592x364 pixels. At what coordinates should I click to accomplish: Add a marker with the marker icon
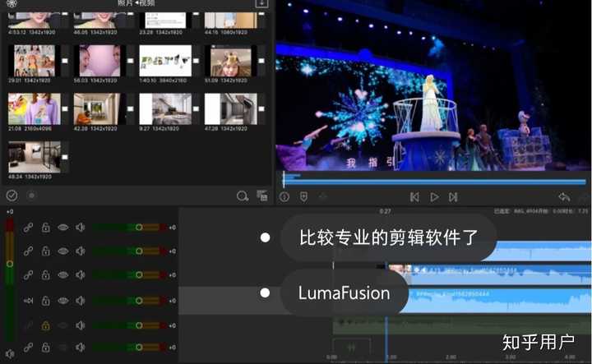(303, 196)
